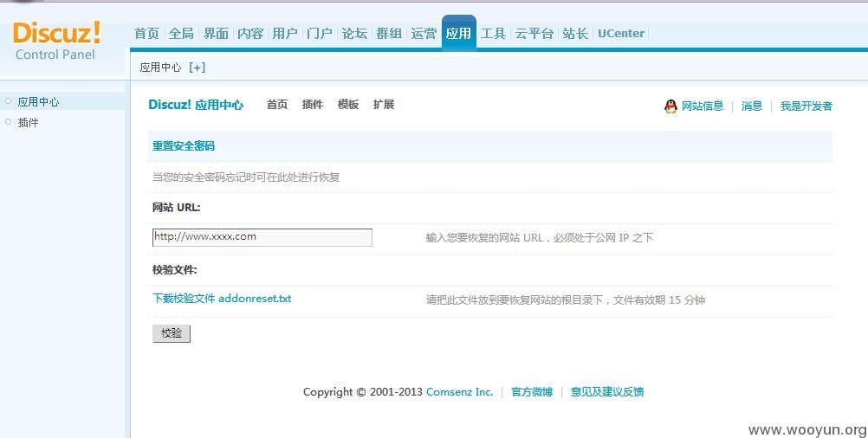This screenshot has height=438, width=868.
Task: Open the 意见及建议反馈 link
Action: pos(607,392)
